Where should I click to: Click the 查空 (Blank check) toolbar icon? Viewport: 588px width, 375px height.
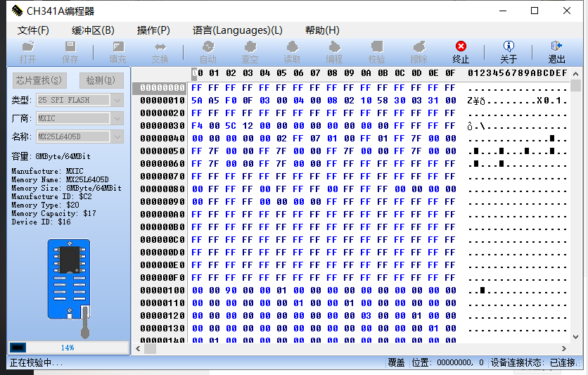pos(250,51)
